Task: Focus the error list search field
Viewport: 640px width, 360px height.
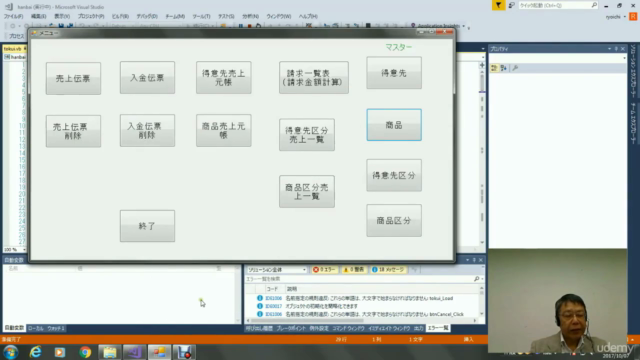Action: coord(359,279)
